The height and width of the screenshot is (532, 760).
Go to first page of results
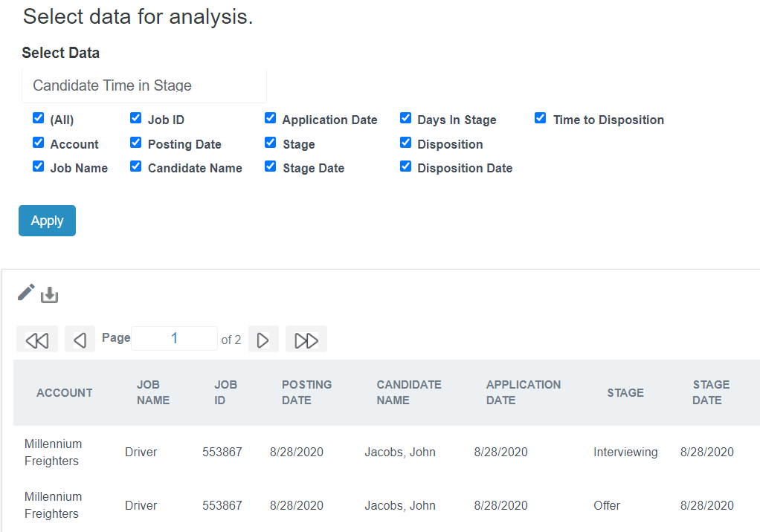[x=37, y=340]
